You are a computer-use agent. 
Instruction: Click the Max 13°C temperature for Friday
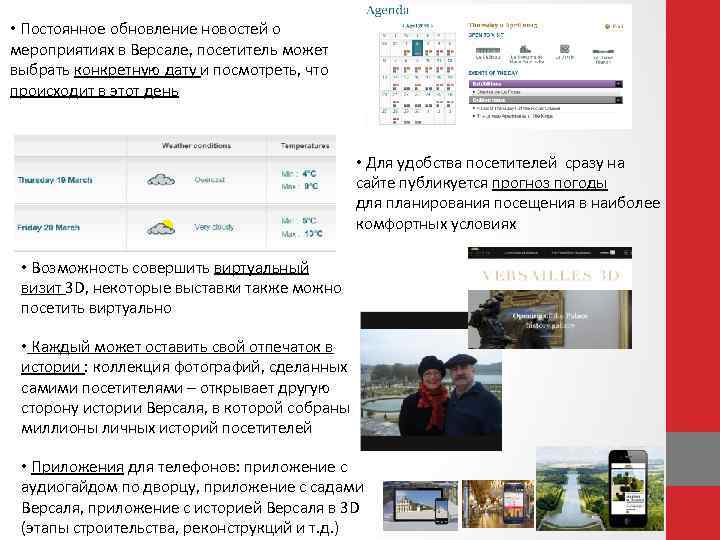(302, 234)
